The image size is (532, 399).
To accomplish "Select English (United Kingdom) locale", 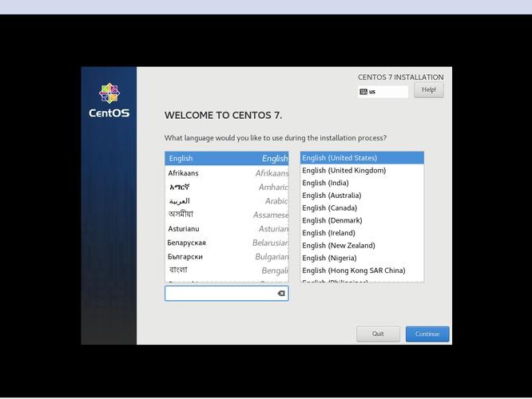I will coord(362,171).
